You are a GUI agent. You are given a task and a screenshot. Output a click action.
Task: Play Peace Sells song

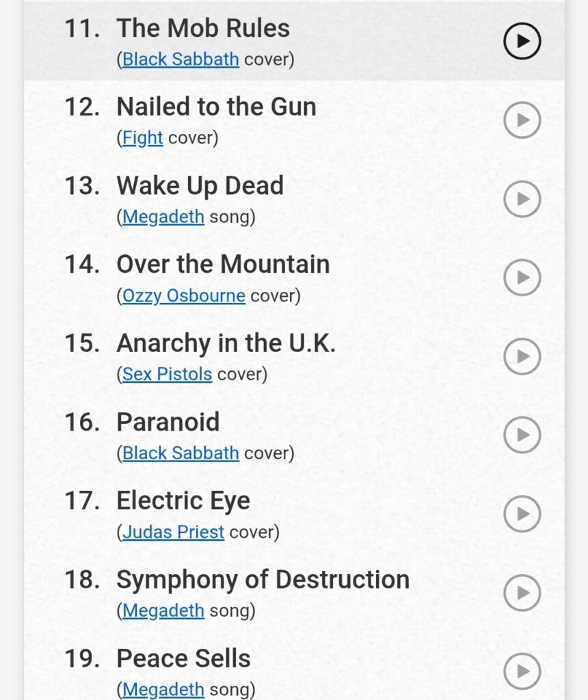pyautogui.click(x=522, y=671)
